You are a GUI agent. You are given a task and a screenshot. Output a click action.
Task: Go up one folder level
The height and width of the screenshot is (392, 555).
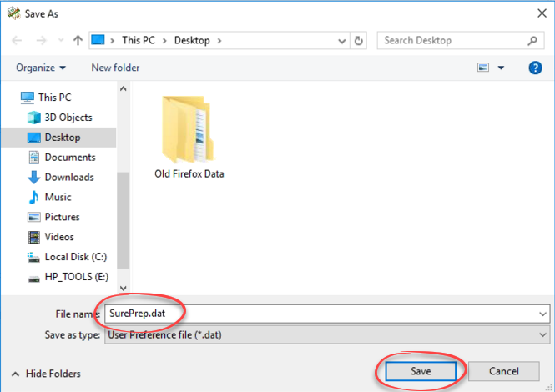tap(78, 40)
